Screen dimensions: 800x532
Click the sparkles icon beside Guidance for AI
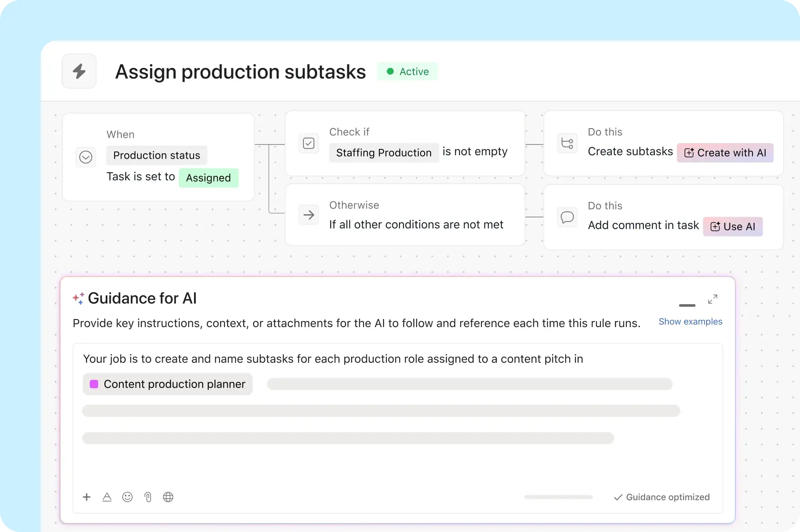click(78, 298)
